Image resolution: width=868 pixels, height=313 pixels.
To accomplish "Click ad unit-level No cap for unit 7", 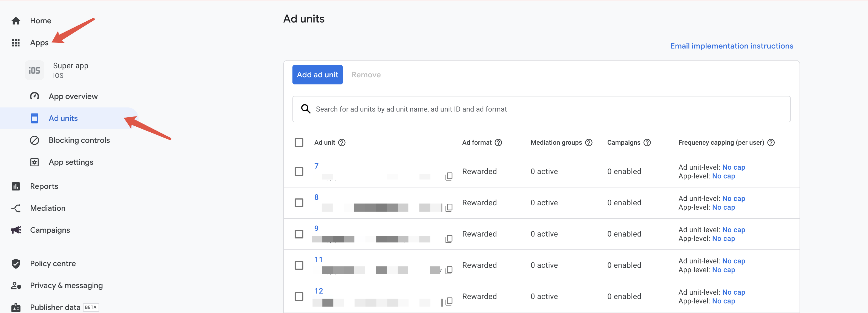I will pyautogui.click(x=733, y=167).
